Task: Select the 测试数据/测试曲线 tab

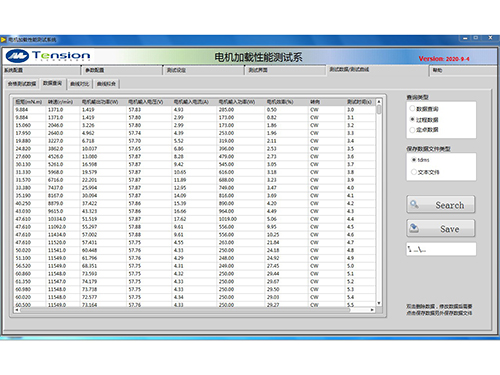Action: (377, 69)
